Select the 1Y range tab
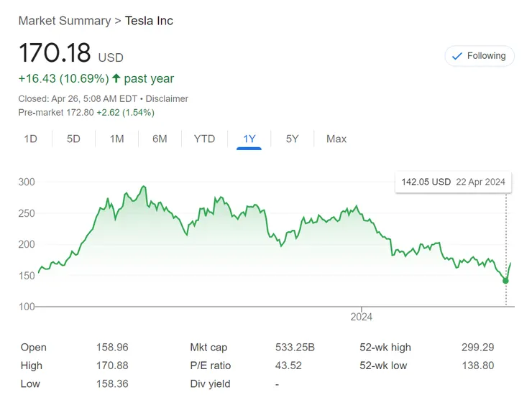Screen dimensions: 532x400 pyautogui.click(x=249, y=139)
